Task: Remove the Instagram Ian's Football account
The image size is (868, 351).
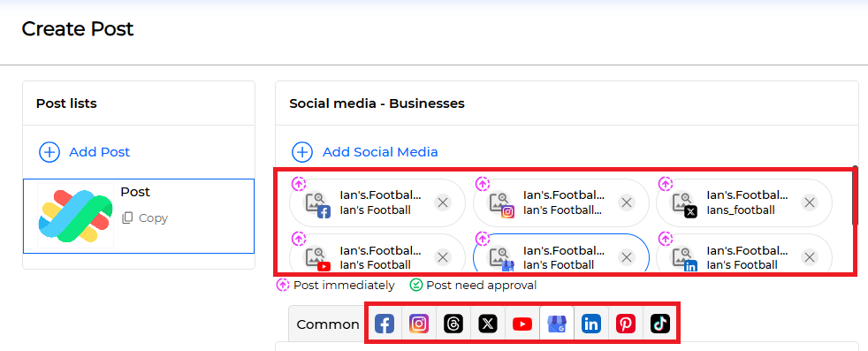Action: (x=626, y=202)
